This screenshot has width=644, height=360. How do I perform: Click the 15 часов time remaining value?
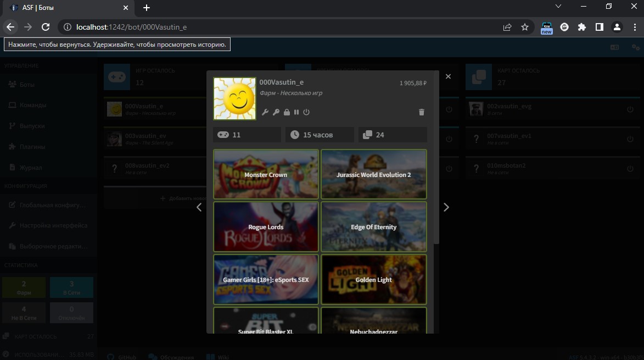click(318, 135)
